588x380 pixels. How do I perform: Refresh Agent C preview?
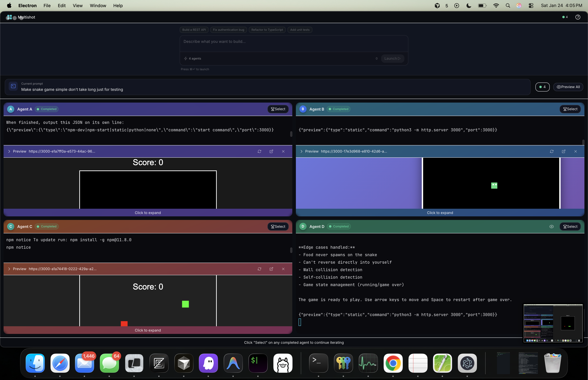point(259,269)
